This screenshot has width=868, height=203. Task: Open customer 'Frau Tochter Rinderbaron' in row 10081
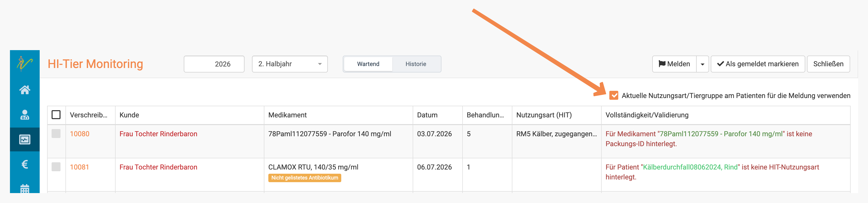[x=158, y=167]
